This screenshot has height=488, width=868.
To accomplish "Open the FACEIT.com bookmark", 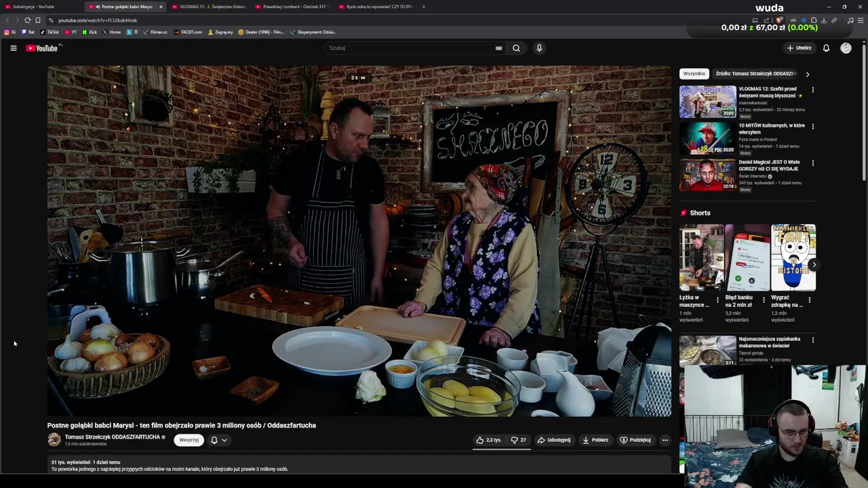I will (188, 32).
